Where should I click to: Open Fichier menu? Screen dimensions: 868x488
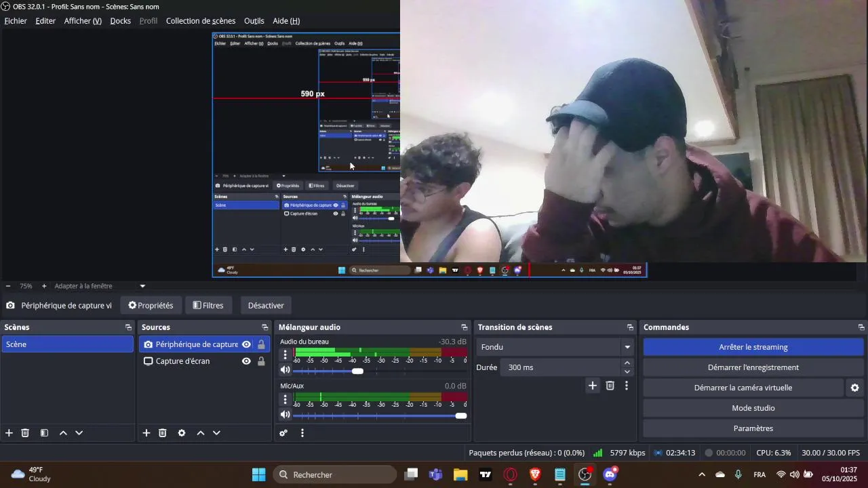16,21
